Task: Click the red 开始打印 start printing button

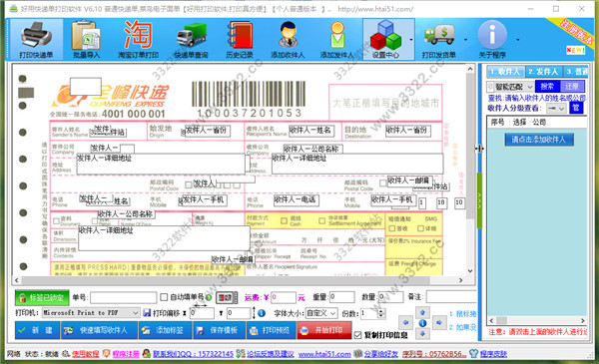Action: click(324, 330)
